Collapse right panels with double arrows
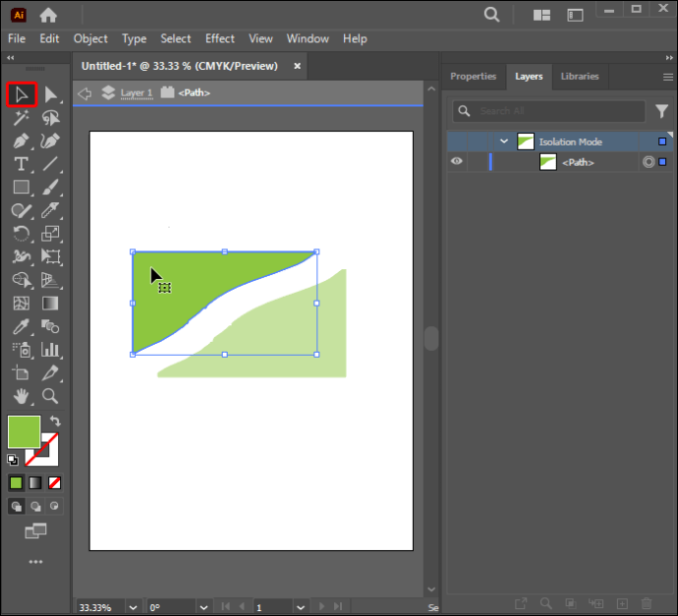Viewport: 678px width, 616px height. coord(669,58)
